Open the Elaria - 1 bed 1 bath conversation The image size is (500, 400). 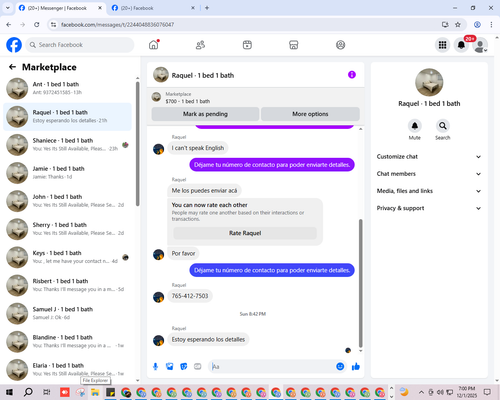click(68, 369)
